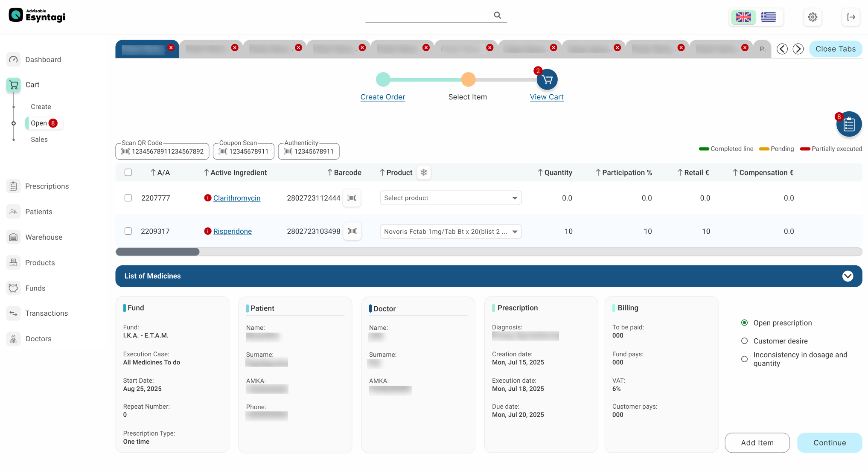
Task: Go to Open carts menu item
Action: (x=44, y=123)
